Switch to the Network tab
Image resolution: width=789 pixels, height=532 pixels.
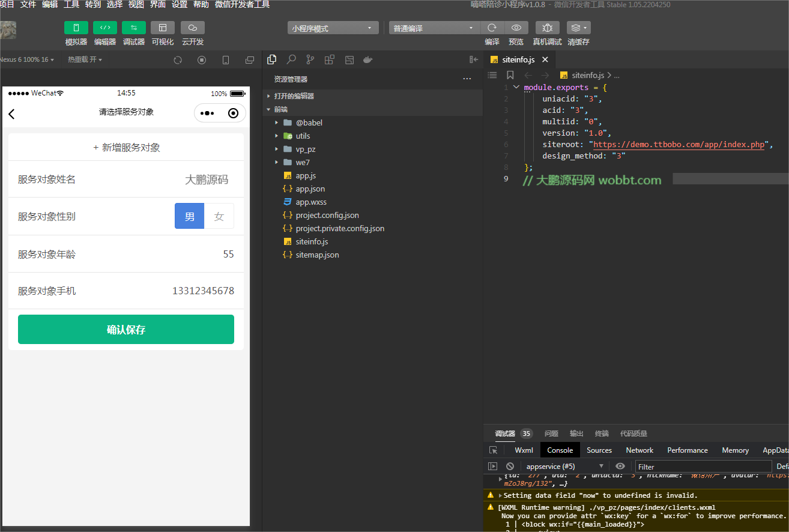[639, 450]
